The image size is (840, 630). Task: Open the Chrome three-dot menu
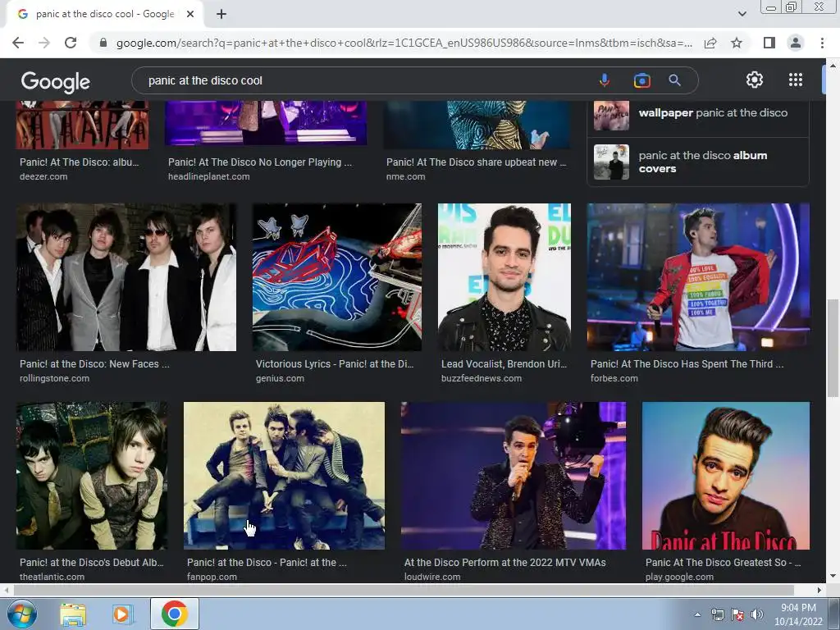pyautogui.click(x=822, y=43)
